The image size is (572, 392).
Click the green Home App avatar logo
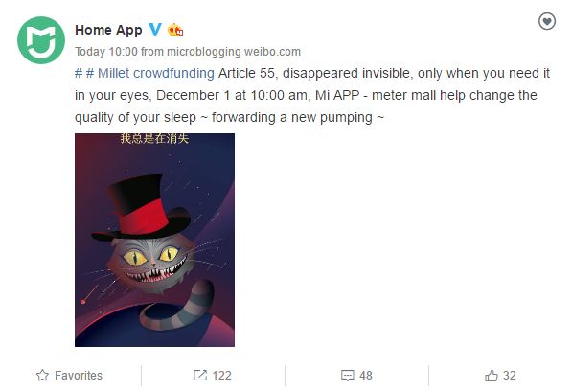41,40
